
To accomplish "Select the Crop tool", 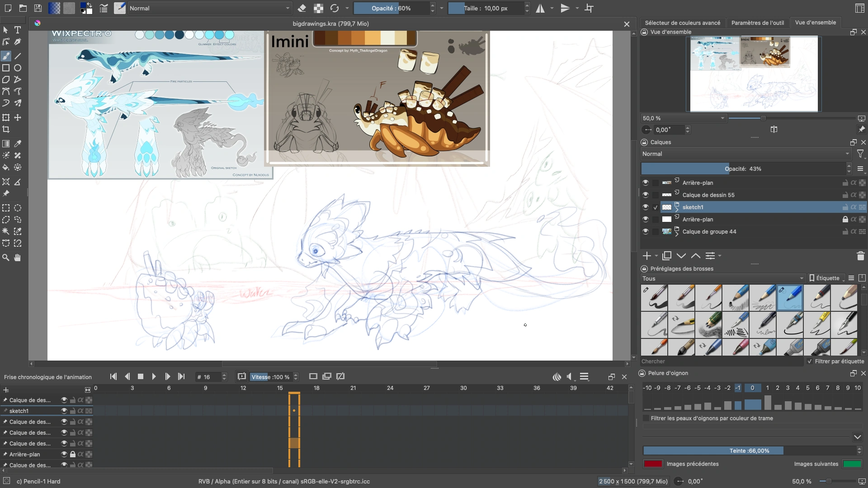I will coord(6,129).
